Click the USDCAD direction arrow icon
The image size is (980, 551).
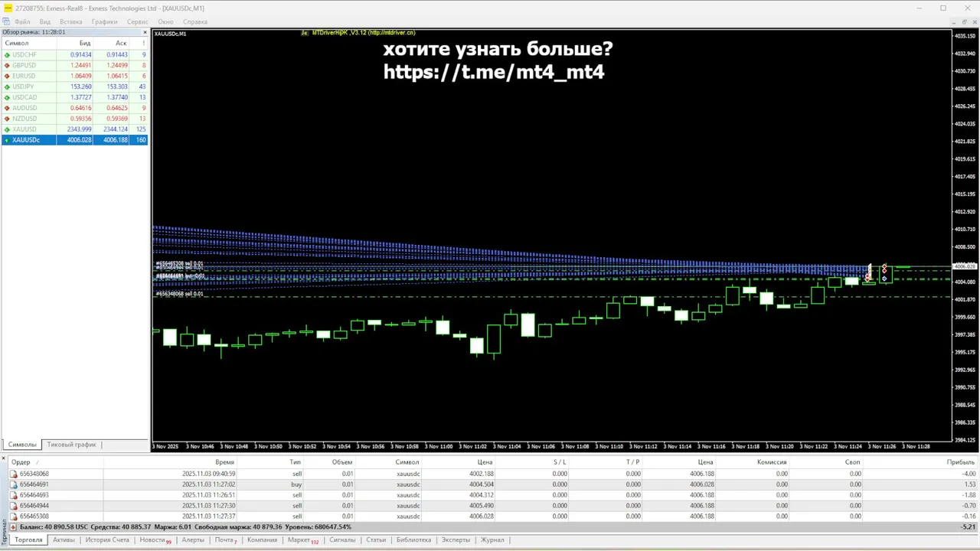[8, 98]
